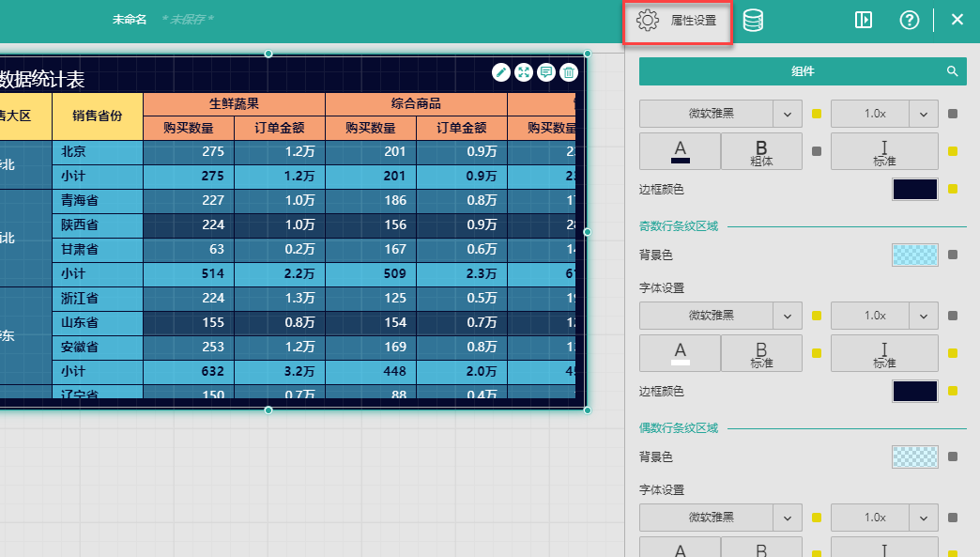Viewport: 980px width, 557px height.
Task: Click the fullscreen expand icon on the table
Action: (x=524, y=72)
